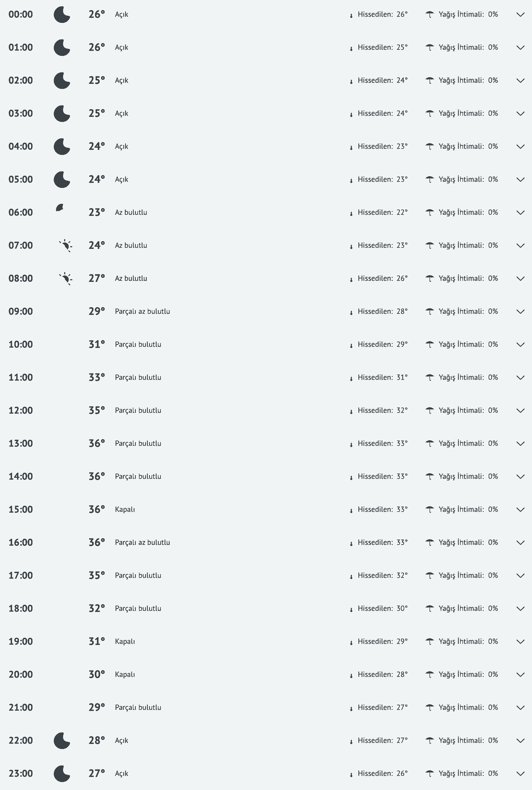Expand the 00:00 hourly forecast details

(x=520, y=15)
